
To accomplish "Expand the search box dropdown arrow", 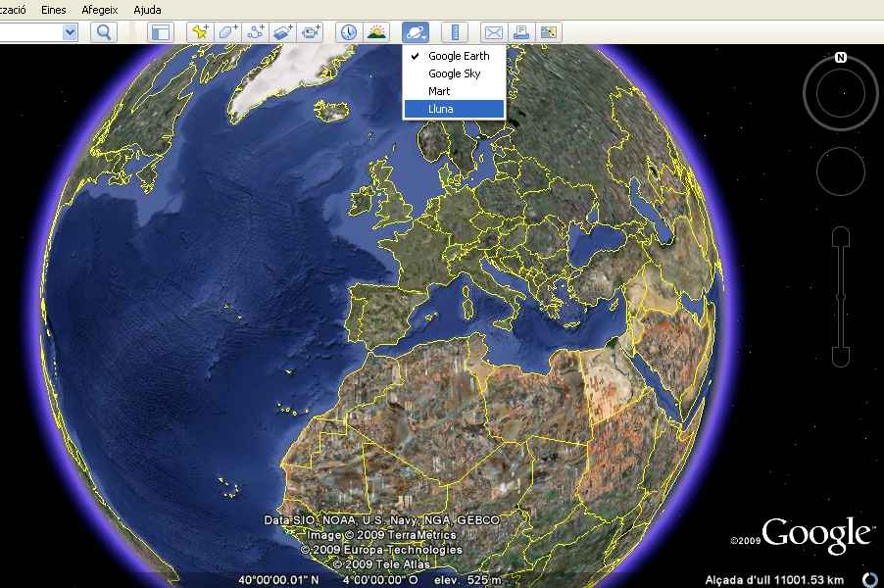I will [70, 32].
